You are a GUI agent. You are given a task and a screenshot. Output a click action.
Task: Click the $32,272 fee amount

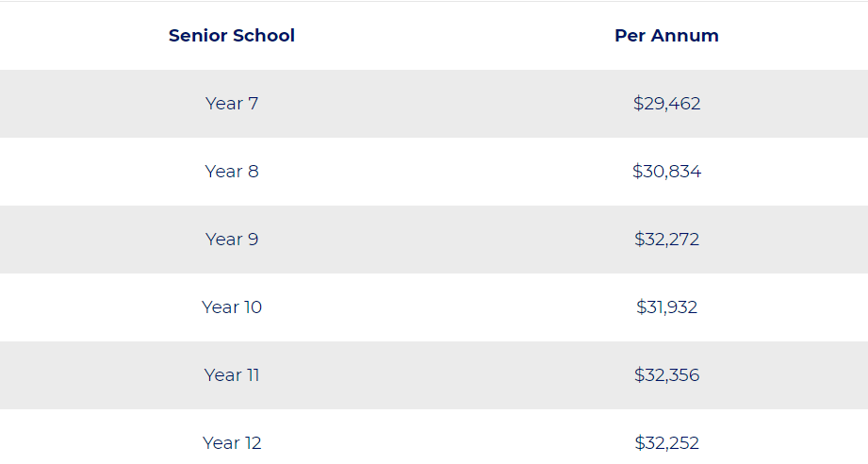tap(666, 240)
